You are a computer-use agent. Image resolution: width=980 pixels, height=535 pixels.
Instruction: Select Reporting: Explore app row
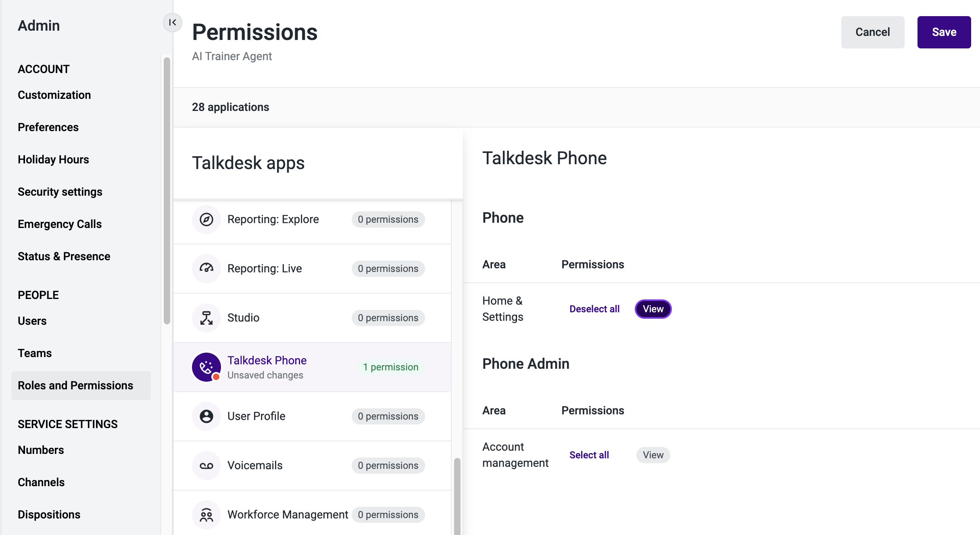pyautogui.click(x=312, y=219)
